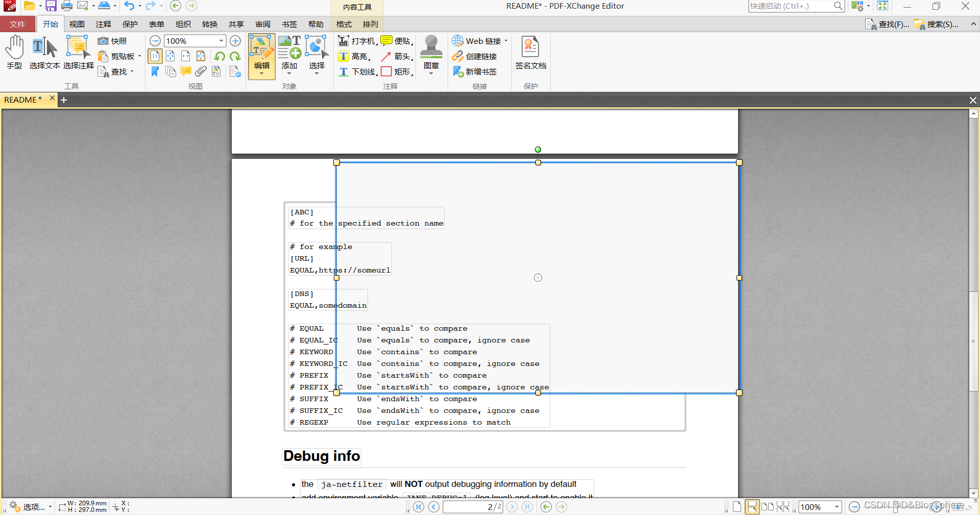Close the README document tab
The width and height of the screenshot is (980, 515).
(x=52, y=97)
